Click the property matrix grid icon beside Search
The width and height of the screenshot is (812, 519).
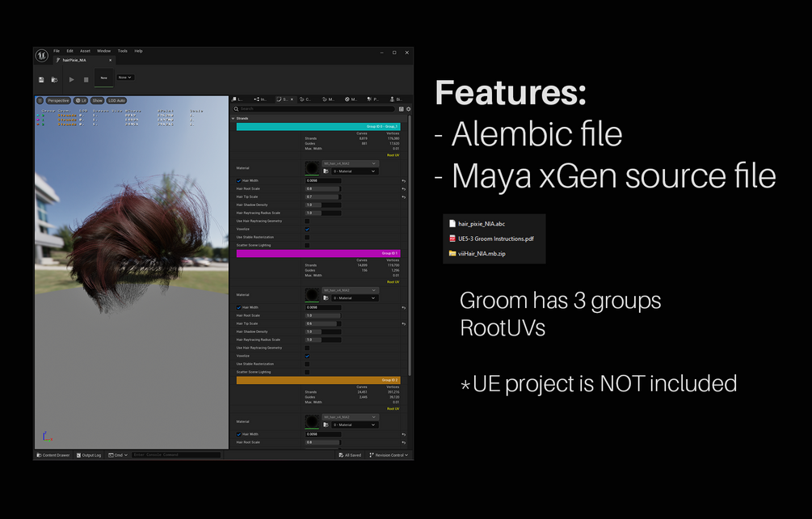[402, 109]
